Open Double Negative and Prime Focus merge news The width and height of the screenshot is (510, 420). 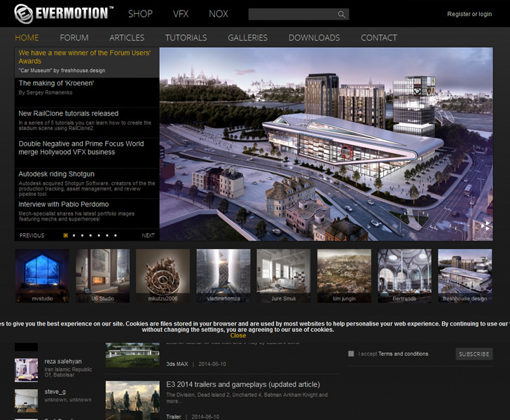click(81, 148)
